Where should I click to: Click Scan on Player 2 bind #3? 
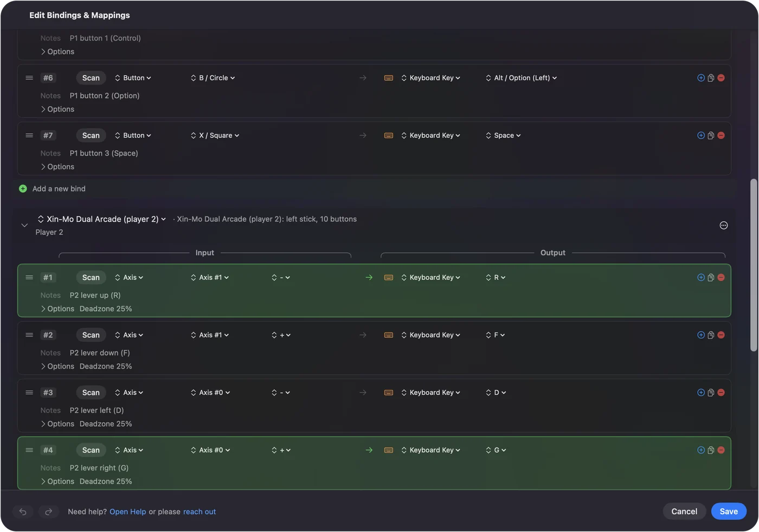(91, 393)
